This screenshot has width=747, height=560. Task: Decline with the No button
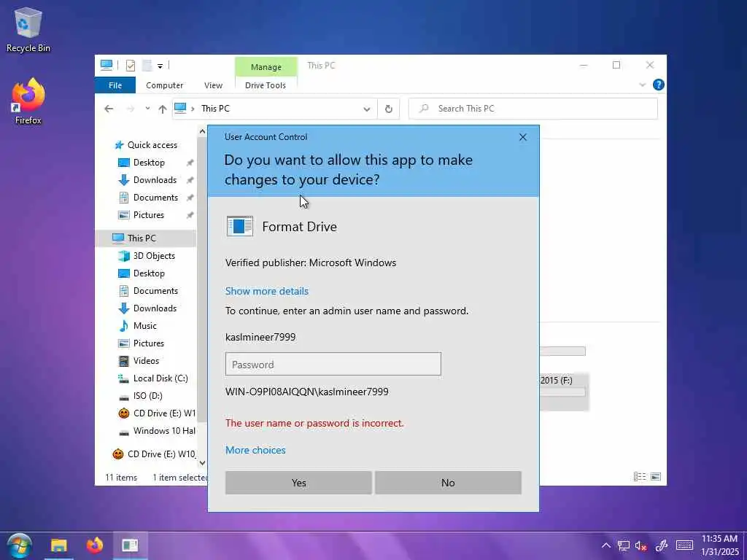point(448,483)
